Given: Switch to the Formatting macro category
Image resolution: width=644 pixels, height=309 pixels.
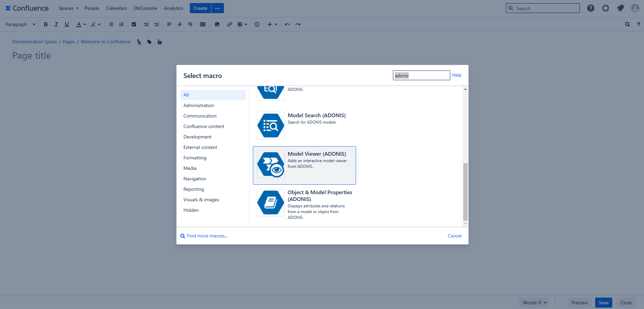Looking at the screenshot, I should [195, 157].
